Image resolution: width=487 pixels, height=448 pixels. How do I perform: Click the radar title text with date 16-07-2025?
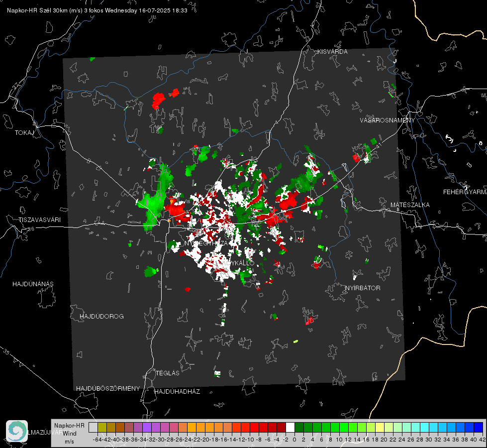tap(97, 10)
